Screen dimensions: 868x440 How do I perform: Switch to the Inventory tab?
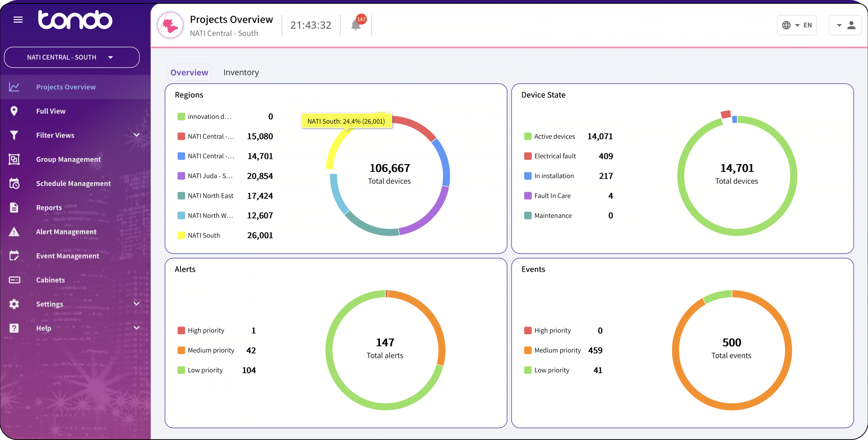[241, 72]
